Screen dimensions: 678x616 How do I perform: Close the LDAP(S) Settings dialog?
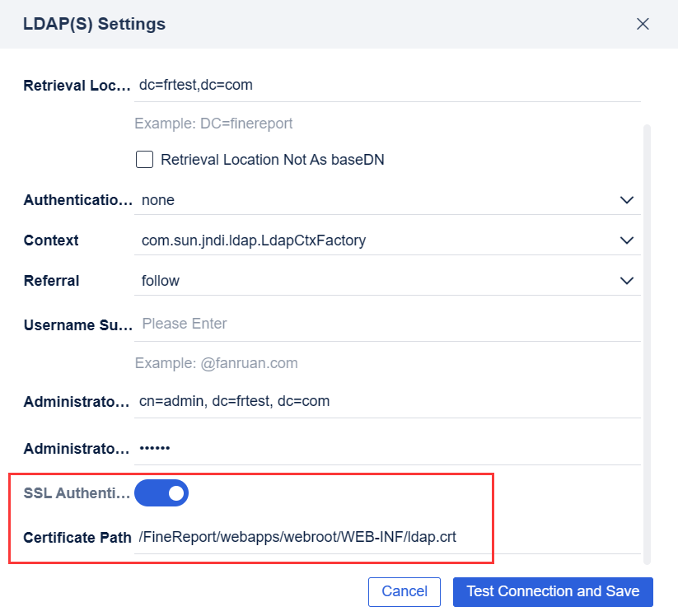tap(643, 24)
